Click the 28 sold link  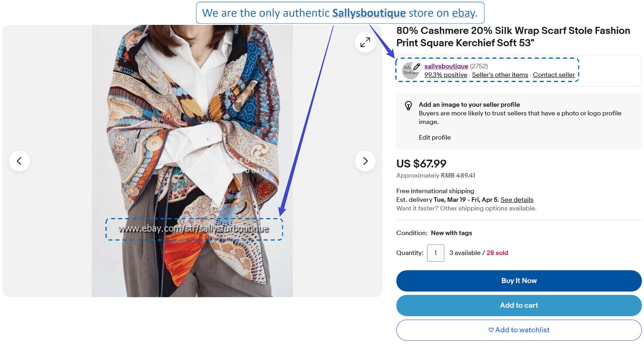497,253
